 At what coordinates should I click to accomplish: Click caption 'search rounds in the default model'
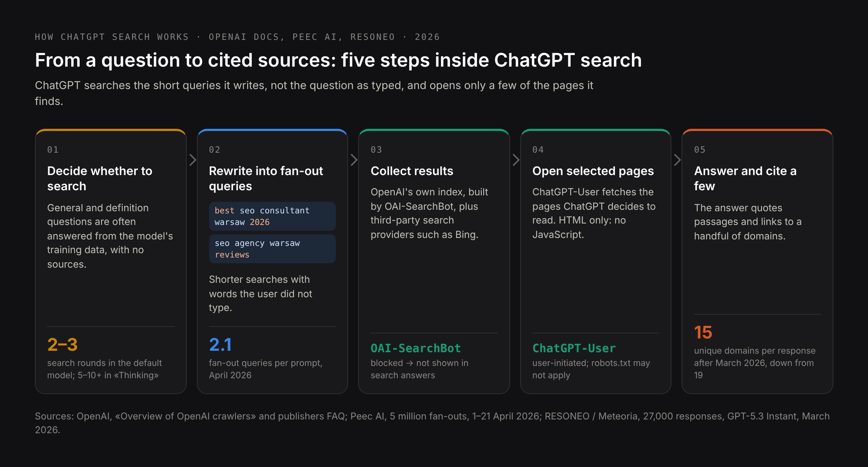pyautogui.click(x=104, y=369)
